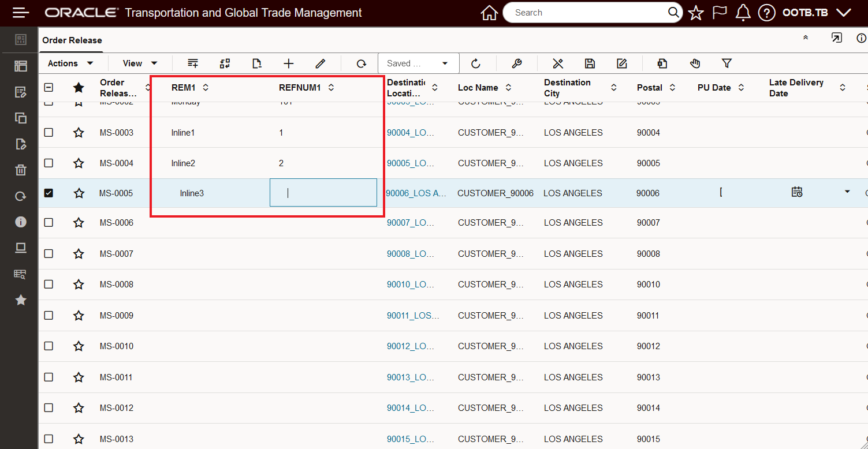
Task: Click the wrench configuration icon
Action: 517,63
